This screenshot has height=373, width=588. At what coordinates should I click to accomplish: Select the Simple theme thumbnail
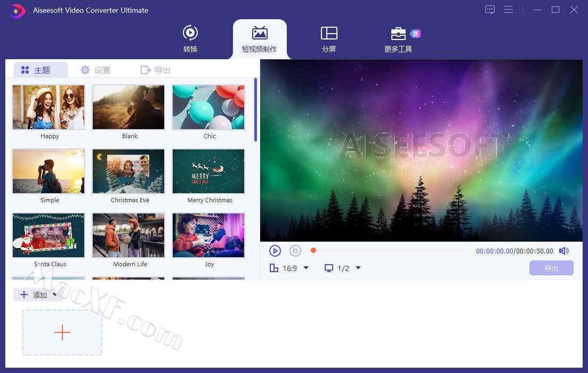click(49, 171)
